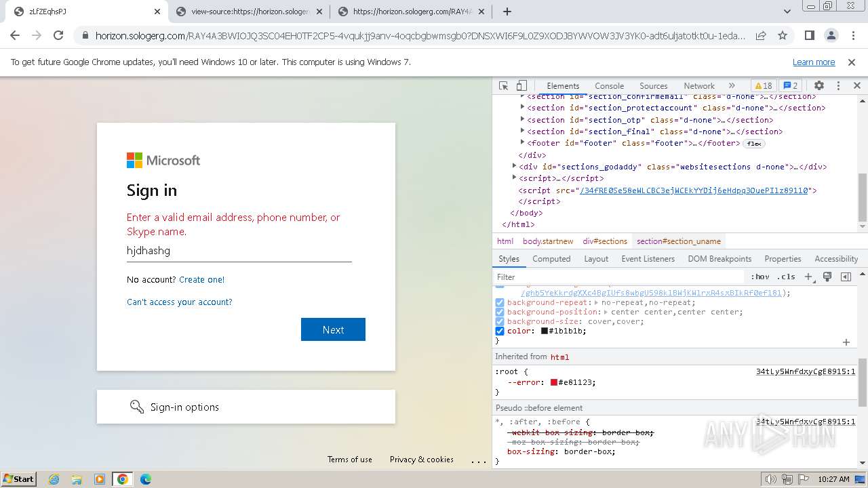The width and height of the screenshot is (868, 488).
Task: Expand the section_otp node
Action: [522, 119]
